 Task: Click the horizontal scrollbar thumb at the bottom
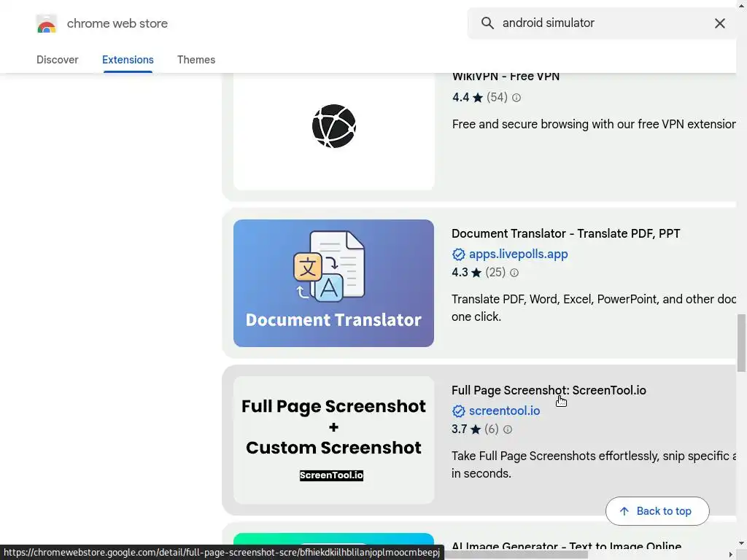516,555
